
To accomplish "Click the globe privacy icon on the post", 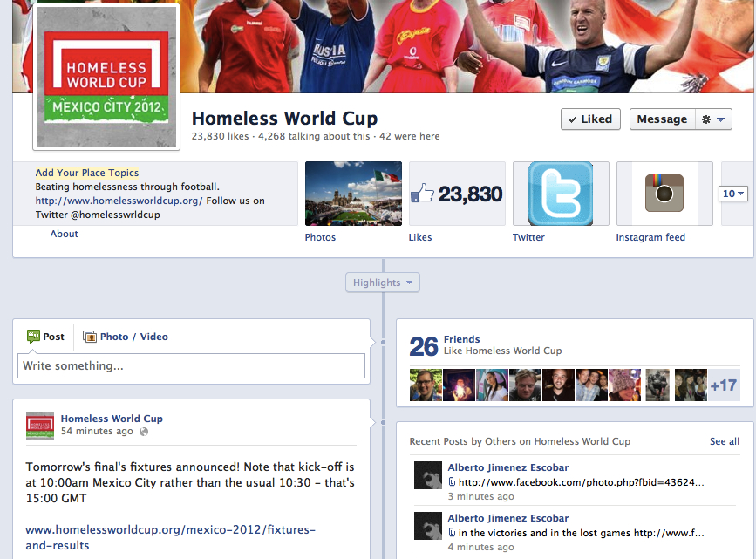I will click(144, 432).
